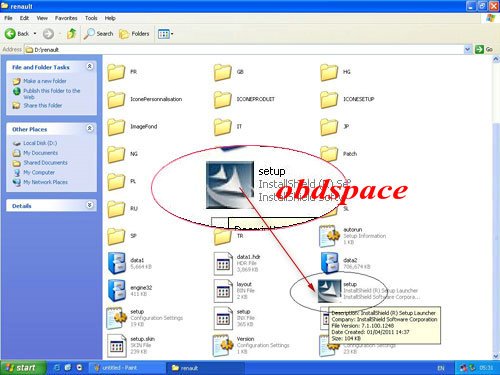This screenshot has height=375, width=500.
Task: Collapse the Other Places panel
Action: tap(90, 128)
